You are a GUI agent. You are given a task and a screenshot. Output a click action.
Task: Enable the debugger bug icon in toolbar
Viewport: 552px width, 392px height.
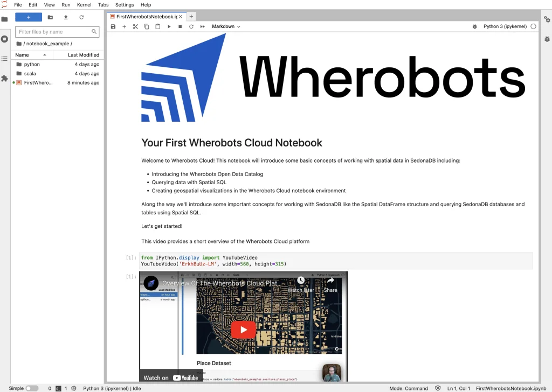474,26
